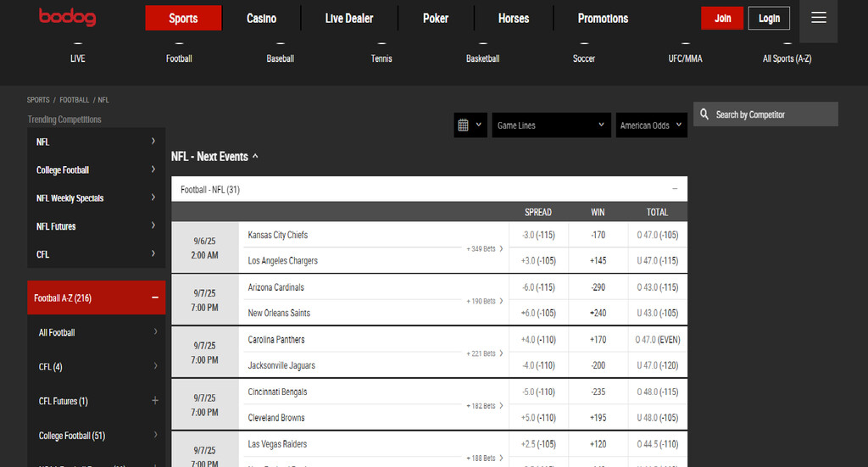Open All Football chevron
Screen dimensions: 868x467
click(x=156, y=332)
